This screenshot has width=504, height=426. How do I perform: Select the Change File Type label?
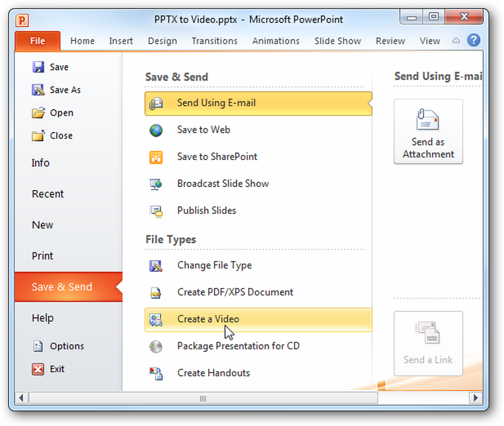point(214,265)
